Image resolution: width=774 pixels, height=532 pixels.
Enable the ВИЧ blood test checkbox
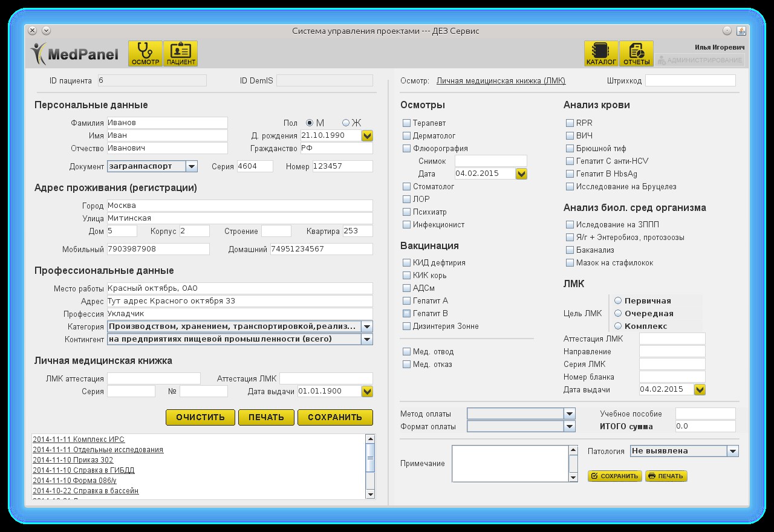[570, 136]
